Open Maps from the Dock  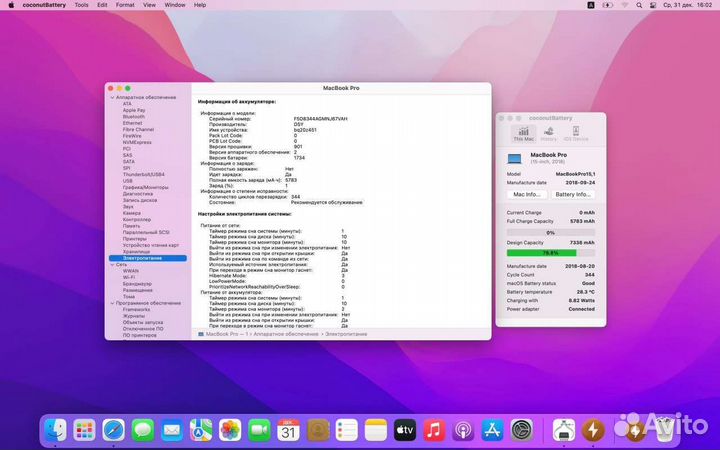pos(201,430)
